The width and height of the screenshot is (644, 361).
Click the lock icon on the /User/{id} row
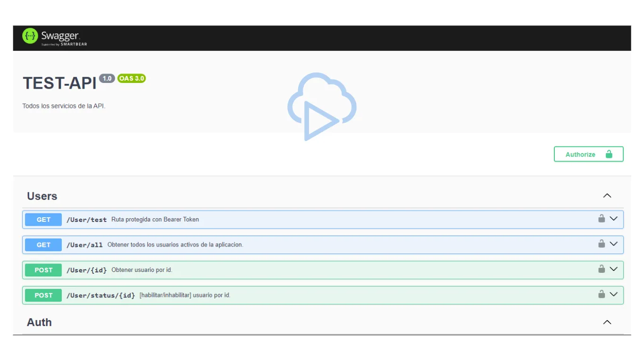click(x=602, y=269)
